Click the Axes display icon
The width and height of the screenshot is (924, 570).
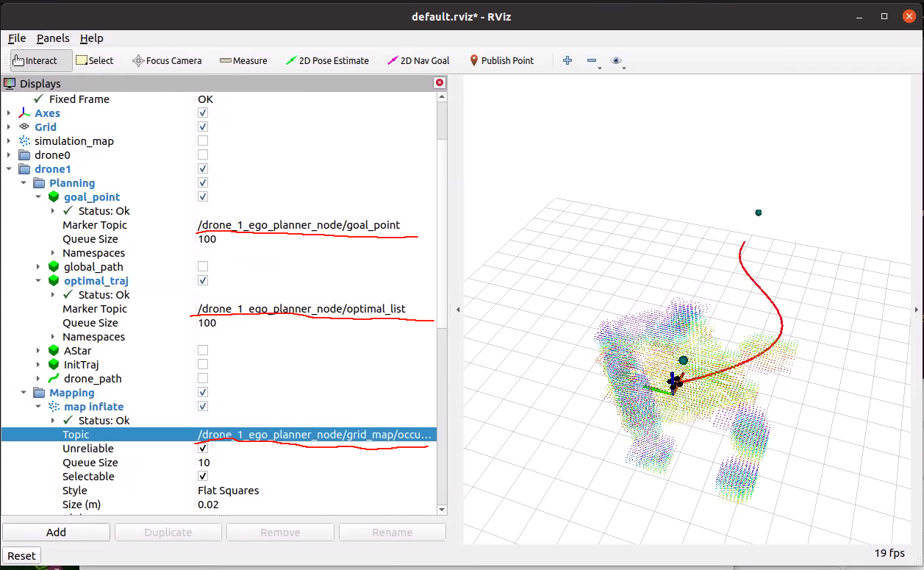point(24,113)
